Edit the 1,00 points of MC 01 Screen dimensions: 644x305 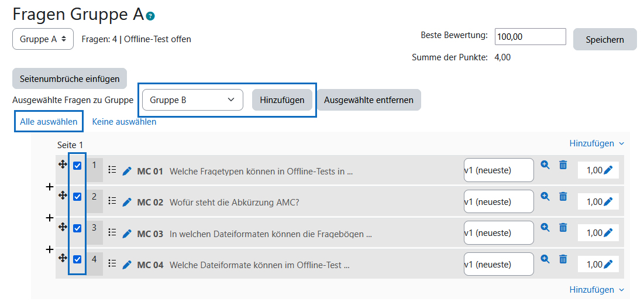(x=608, y=170)
